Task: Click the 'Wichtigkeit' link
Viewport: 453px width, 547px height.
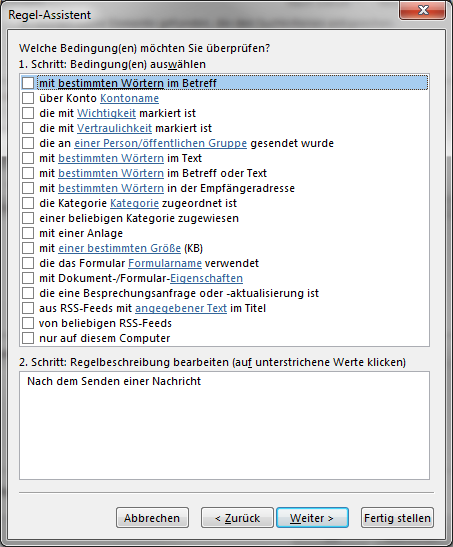Action: (x=106, y=113)
